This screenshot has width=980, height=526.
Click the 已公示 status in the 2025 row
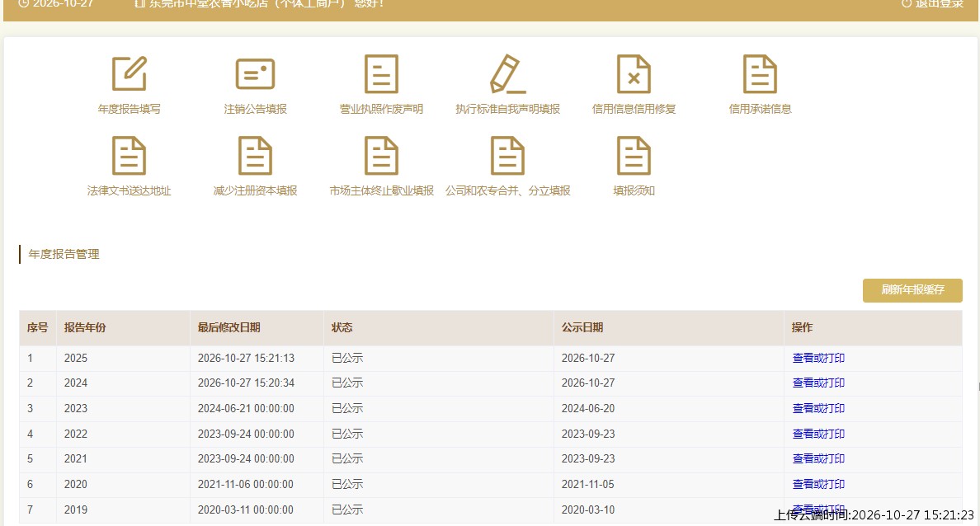pyautogui.click(x=347, y=358)
